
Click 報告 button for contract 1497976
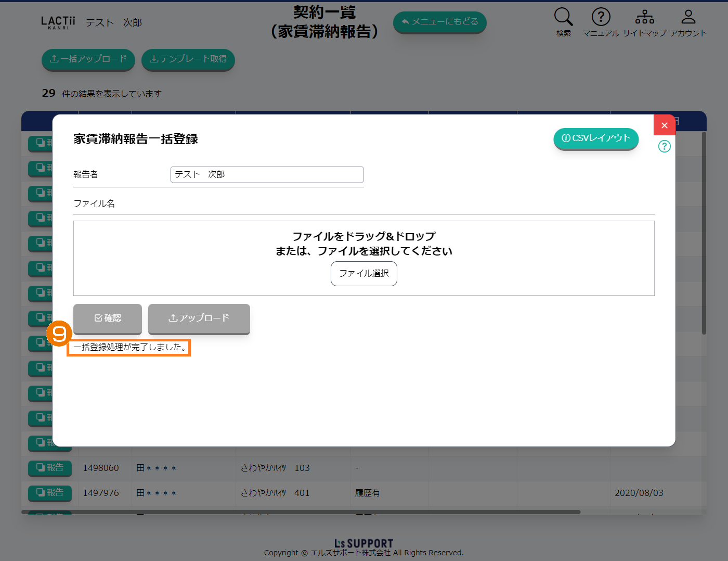[x=50, y=493]
